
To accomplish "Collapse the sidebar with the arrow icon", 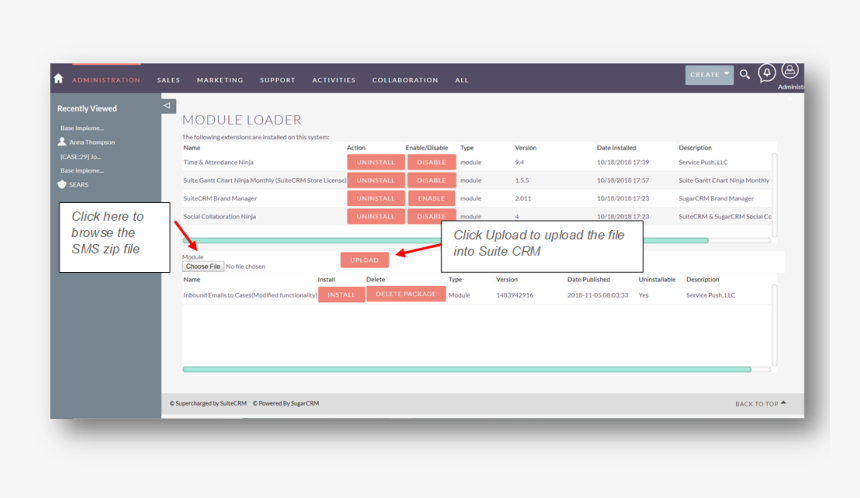I will tap(167, 105).
